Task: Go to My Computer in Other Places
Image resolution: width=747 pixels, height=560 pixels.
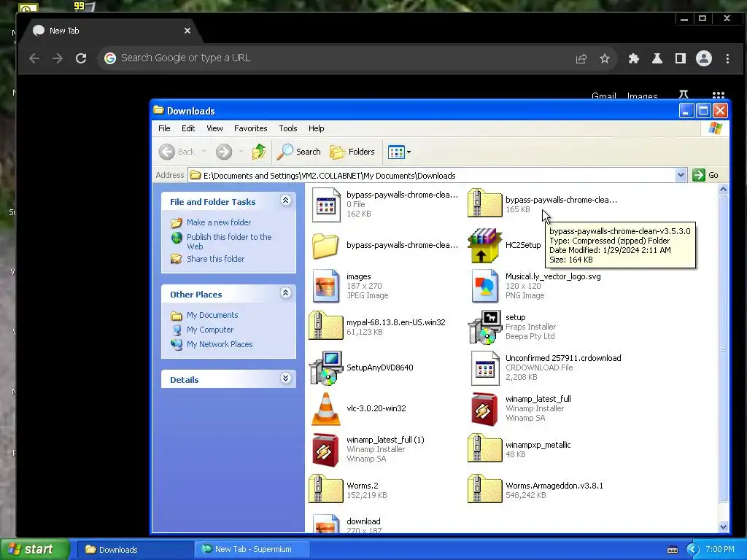Action: coord(210,330)
